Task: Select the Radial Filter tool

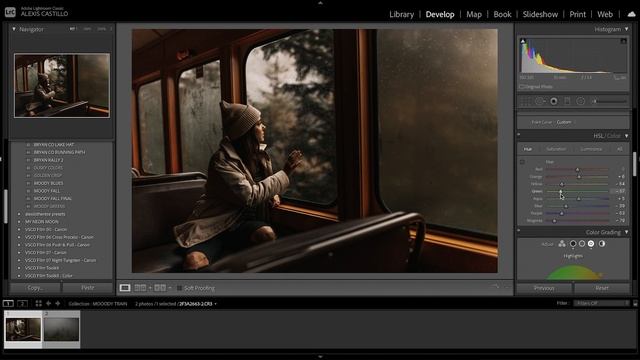Action: coord(580,101)
